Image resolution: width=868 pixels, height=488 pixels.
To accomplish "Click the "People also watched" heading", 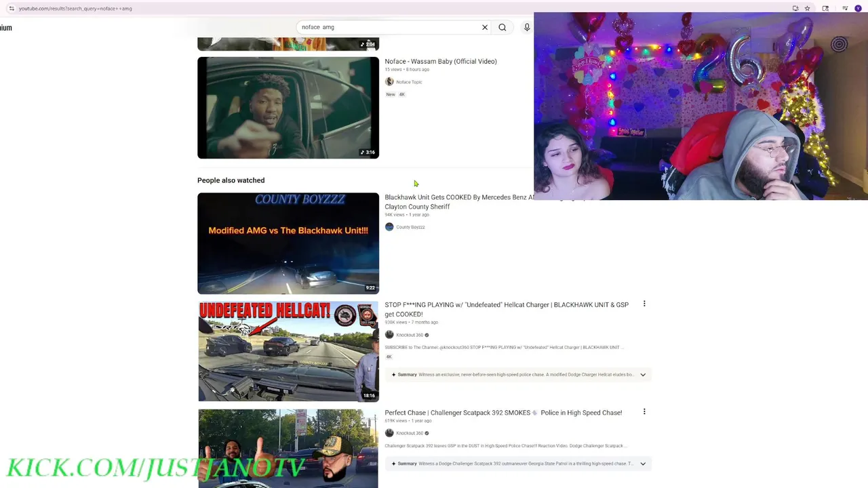I will (231, 180).
